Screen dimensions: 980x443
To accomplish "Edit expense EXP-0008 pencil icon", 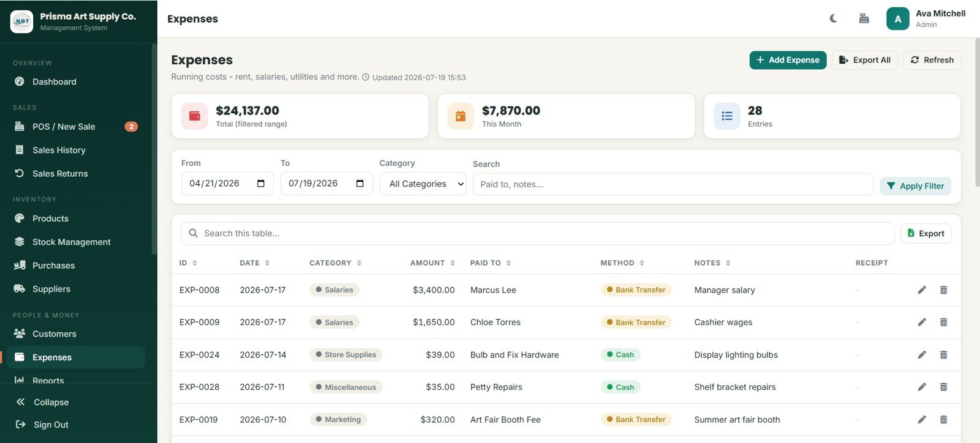I will click(x=922, y=290).
